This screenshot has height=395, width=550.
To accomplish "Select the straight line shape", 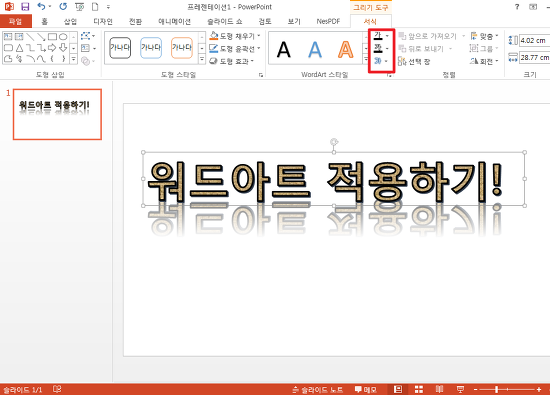I will click(31, 36).
